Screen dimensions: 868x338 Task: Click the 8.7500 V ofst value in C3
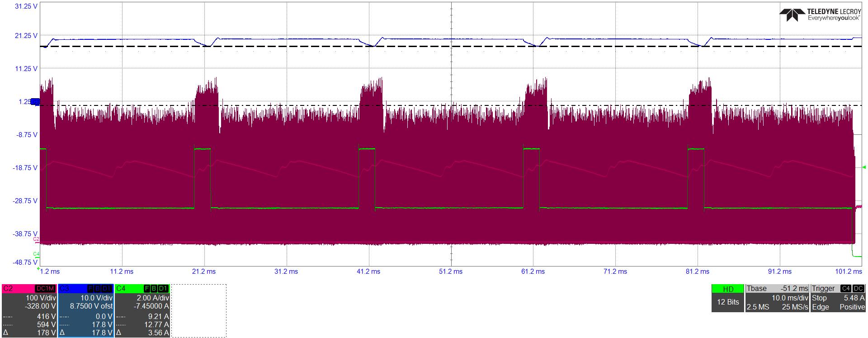pos(91,306)
